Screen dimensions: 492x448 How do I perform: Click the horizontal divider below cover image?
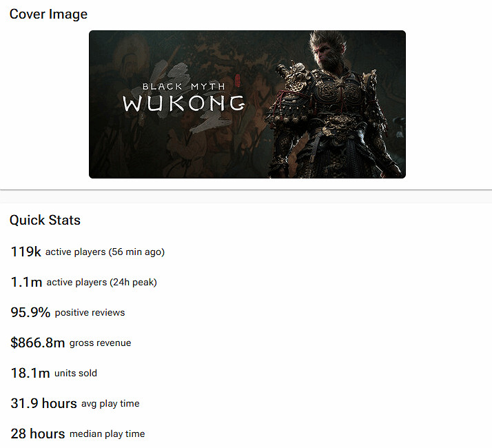pos(246,190)
